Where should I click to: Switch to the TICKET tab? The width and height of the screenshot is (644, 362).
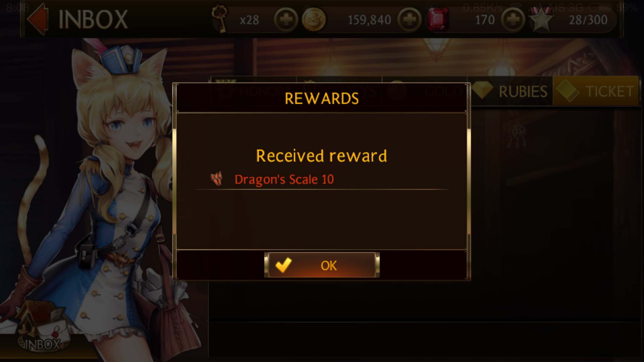(596, 91)
